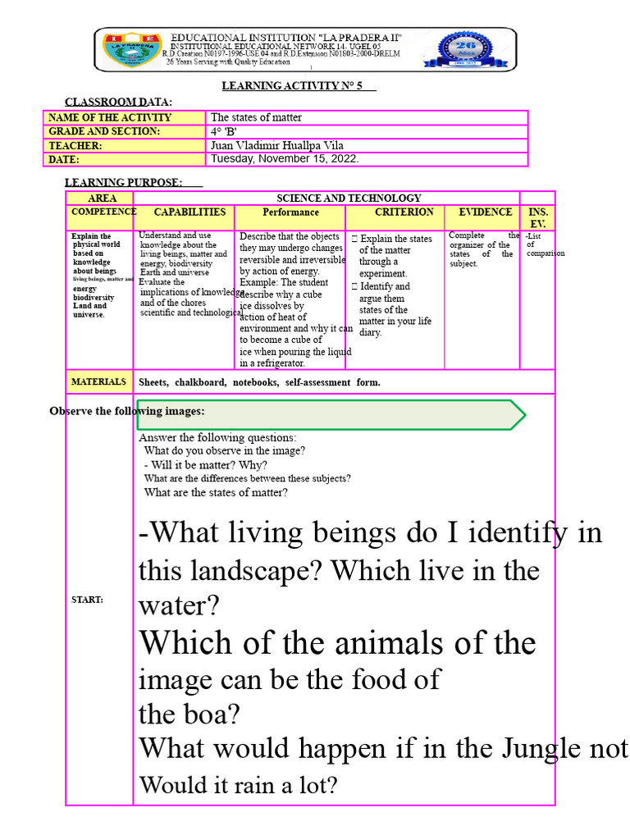Click 'Understand and use knowledge about the' text
Image resolution: width=630 pixels, height=840 pixels.
click(177, 240)
